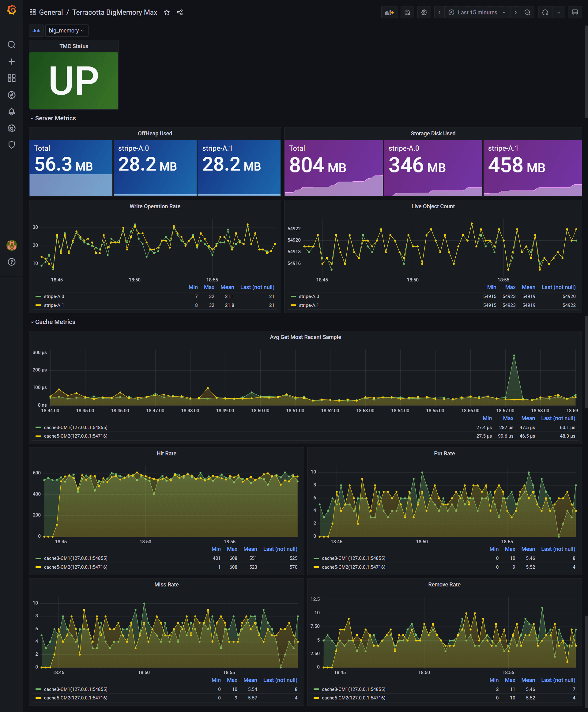Click the Hit Rate panel title

pos(166,454)
